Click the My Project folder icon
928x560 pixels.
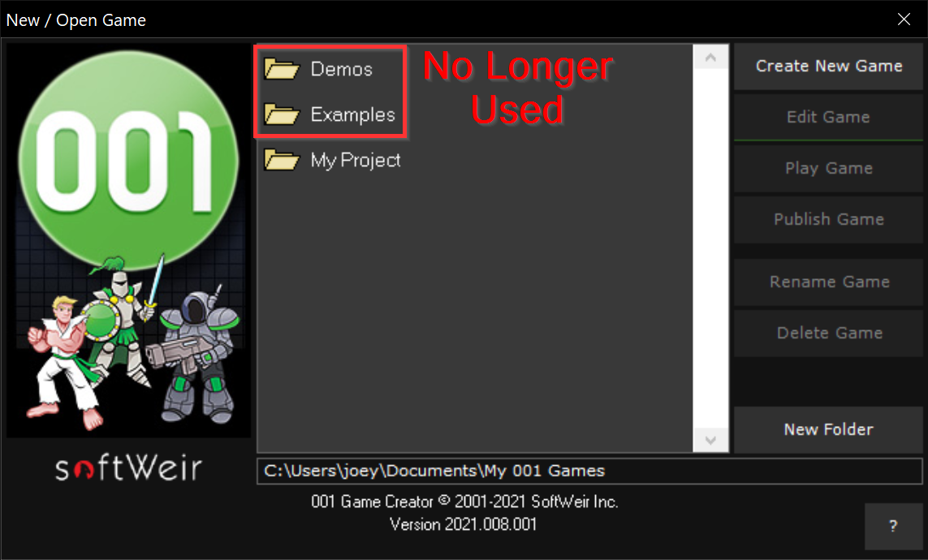pos(282,159)
